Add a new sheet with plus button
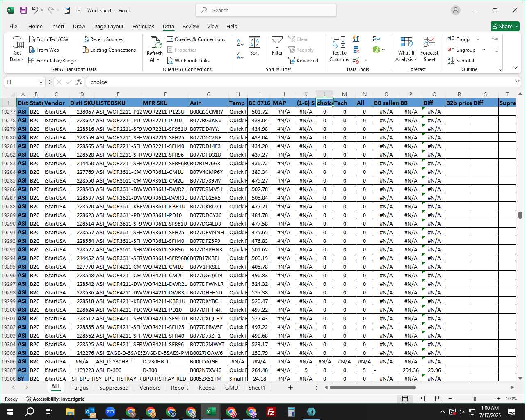 pyautogui.click(x=290, y=387)
